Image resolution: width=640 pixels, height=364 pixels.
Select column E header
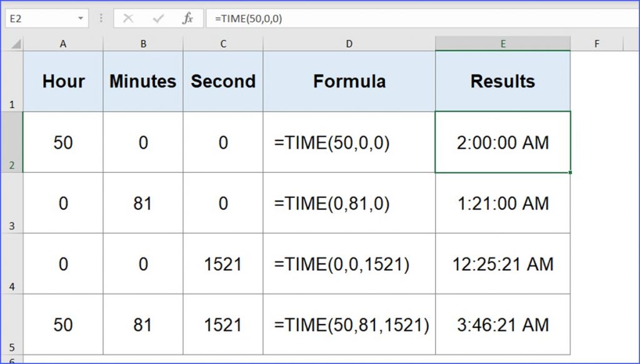tap(503, 44)
